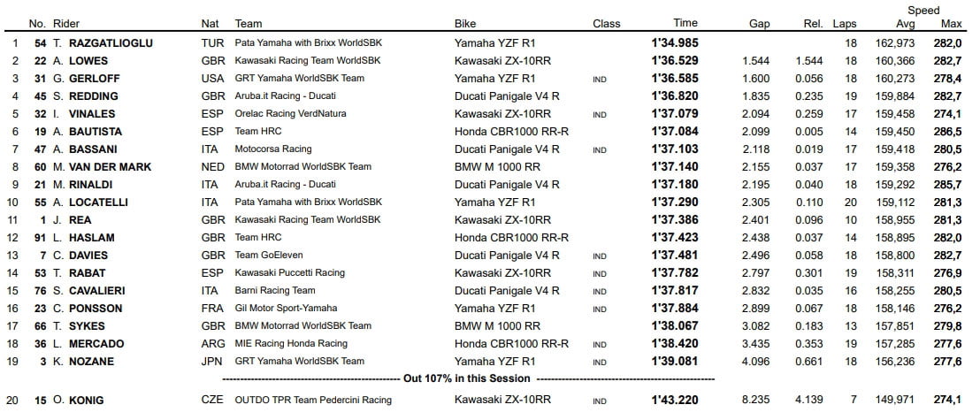This screenshot has width=980, height=420.
Task: Click the Rider column header
Action: click(66, 24)
